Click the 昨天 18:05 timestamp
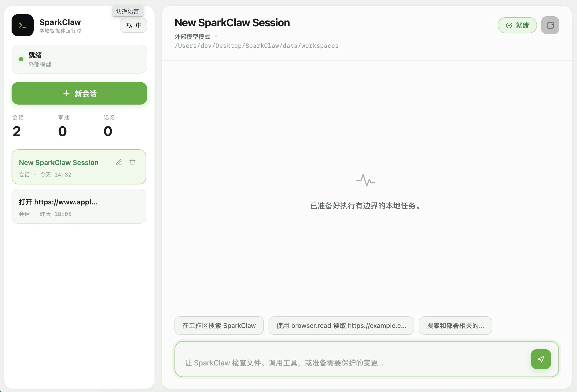 pos(56,214)
